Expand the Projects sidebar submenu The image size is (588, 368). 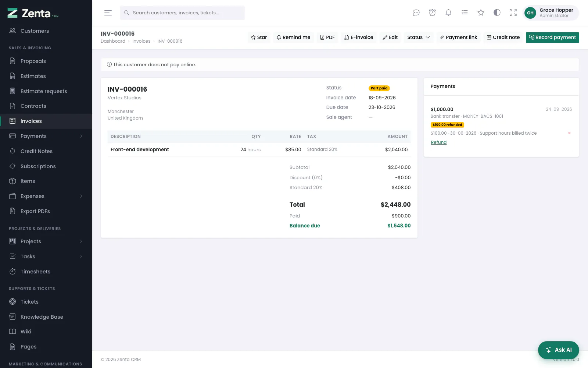[46, 241]
